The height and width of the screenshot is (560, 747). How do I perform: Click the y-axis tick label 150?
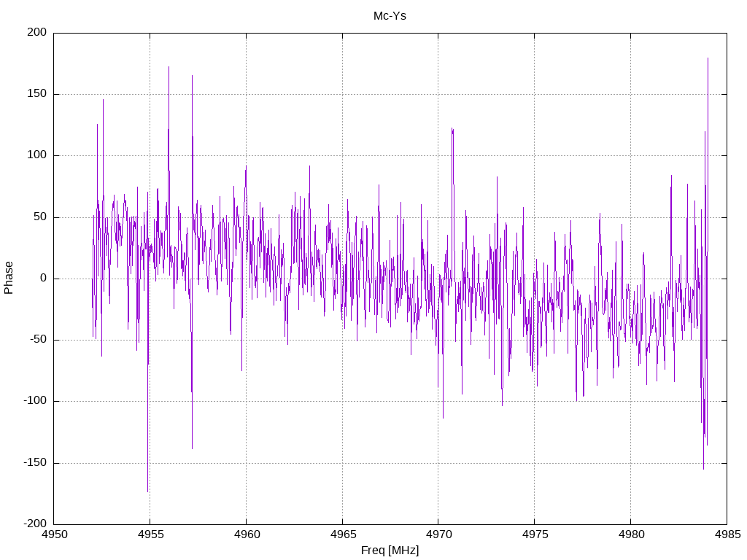point(37,94)
